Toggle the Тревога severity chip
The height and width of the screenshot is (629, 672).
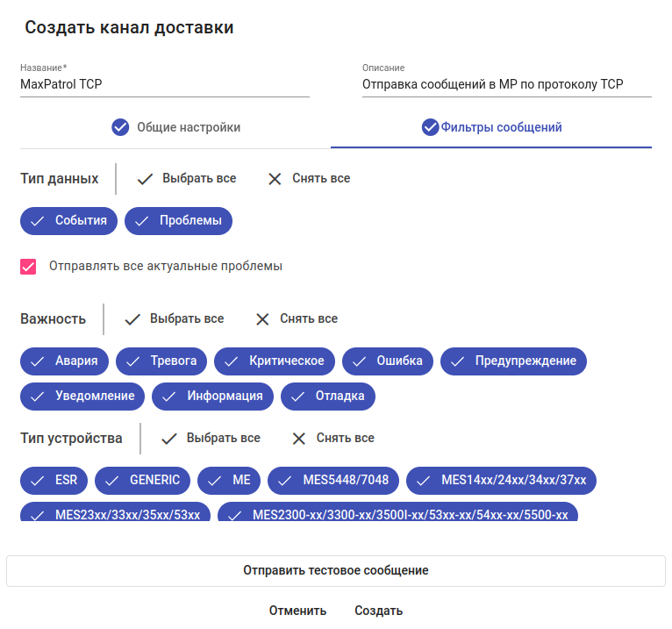161,361
